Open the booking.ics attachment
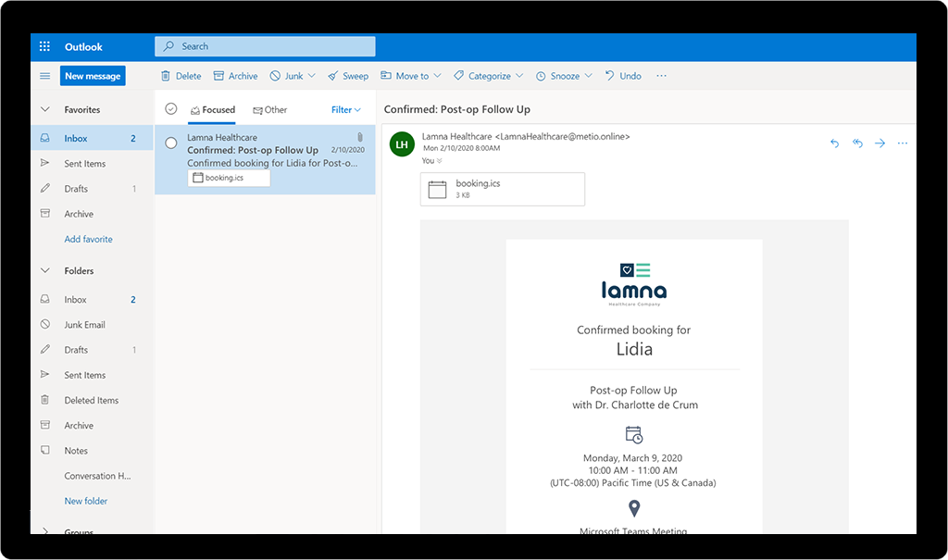 (x=502, y=189)
